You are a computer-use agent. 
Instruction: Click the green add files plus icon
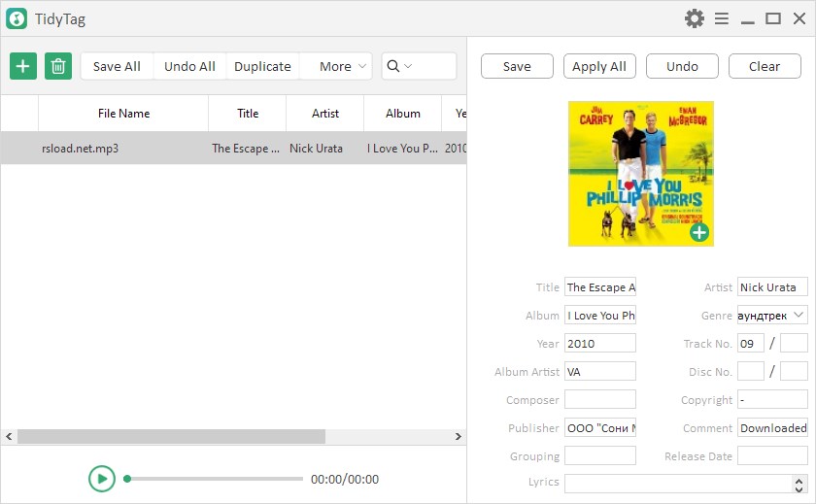tap(23, 66)
